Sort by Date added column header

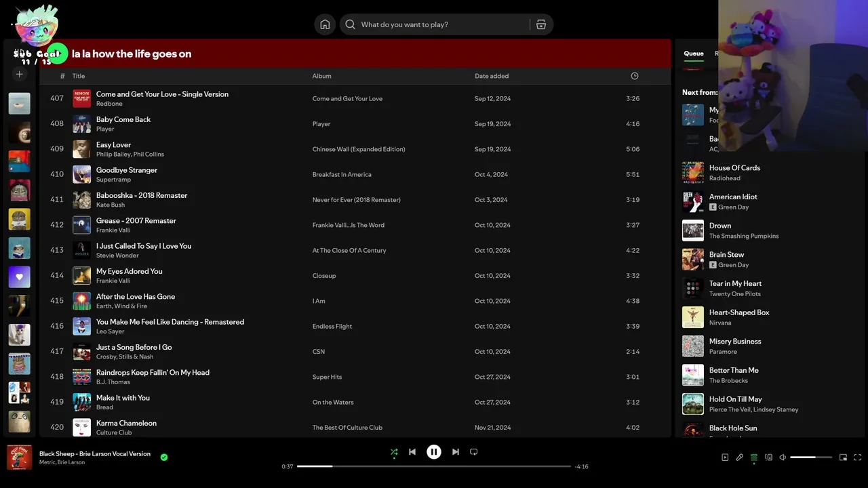tap(492, 76)
